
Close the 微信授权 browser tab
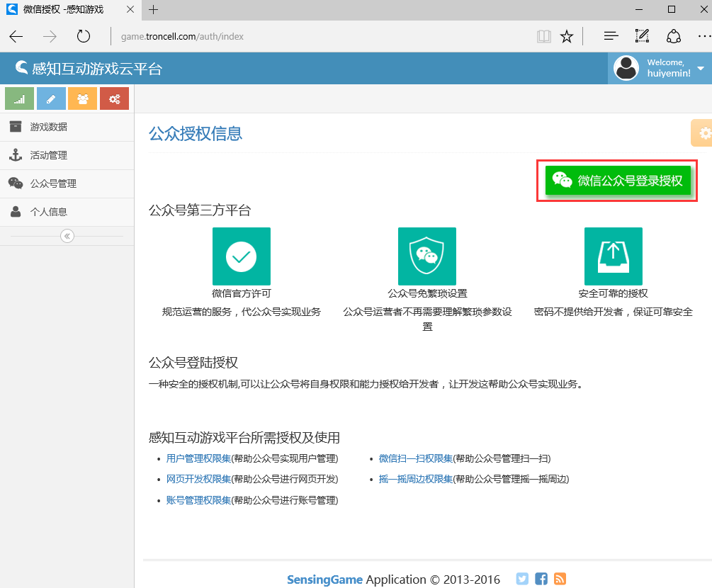point(130,9)
